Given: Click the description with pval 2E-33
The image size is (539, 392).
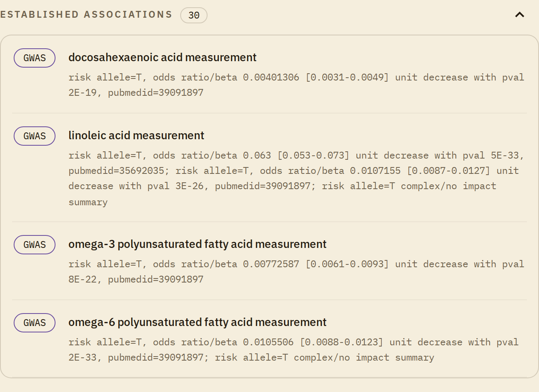Looking at the screenshot, I should [294, 350].
